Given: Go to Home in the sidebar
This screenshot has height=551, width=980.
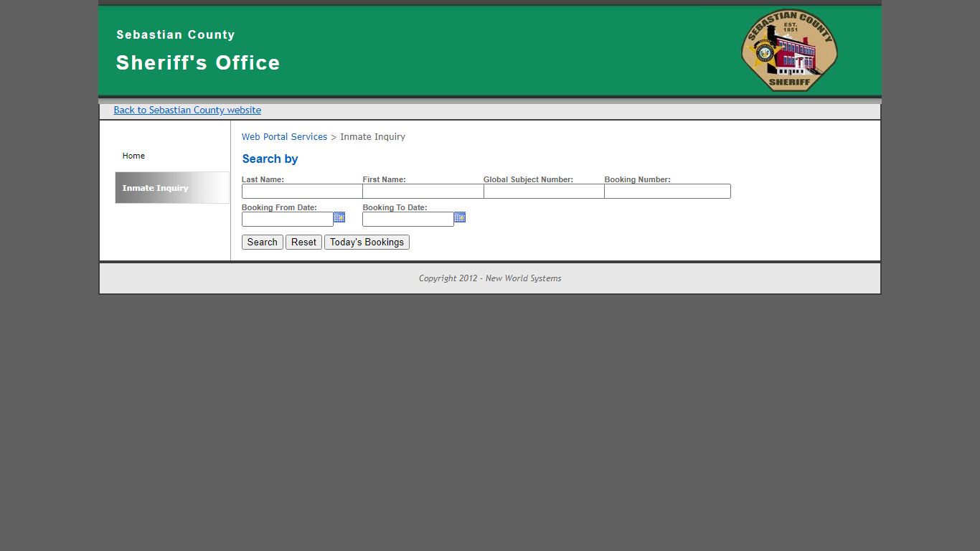Looking at the screenshot, I should (133, 156).
